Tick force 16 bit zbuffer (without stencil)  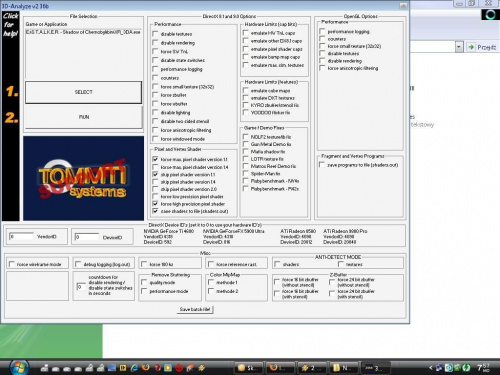pyautogui.click(x=277, y=282)
